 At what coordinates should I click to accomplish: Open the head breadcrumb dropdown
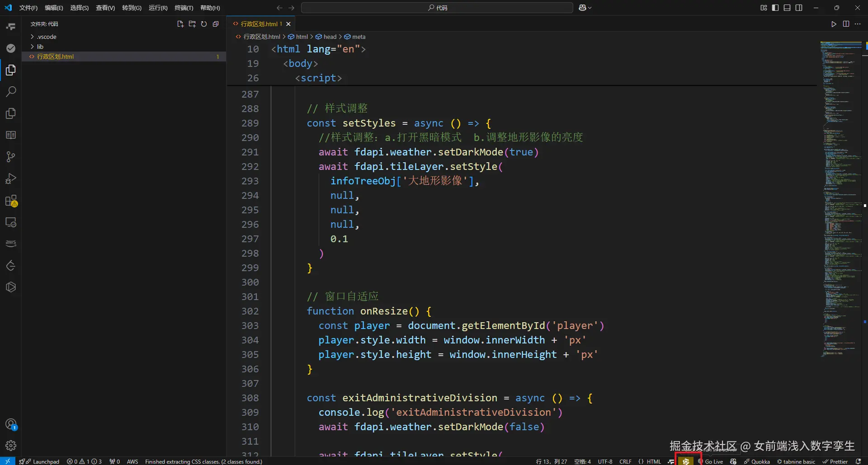point(330,37)
